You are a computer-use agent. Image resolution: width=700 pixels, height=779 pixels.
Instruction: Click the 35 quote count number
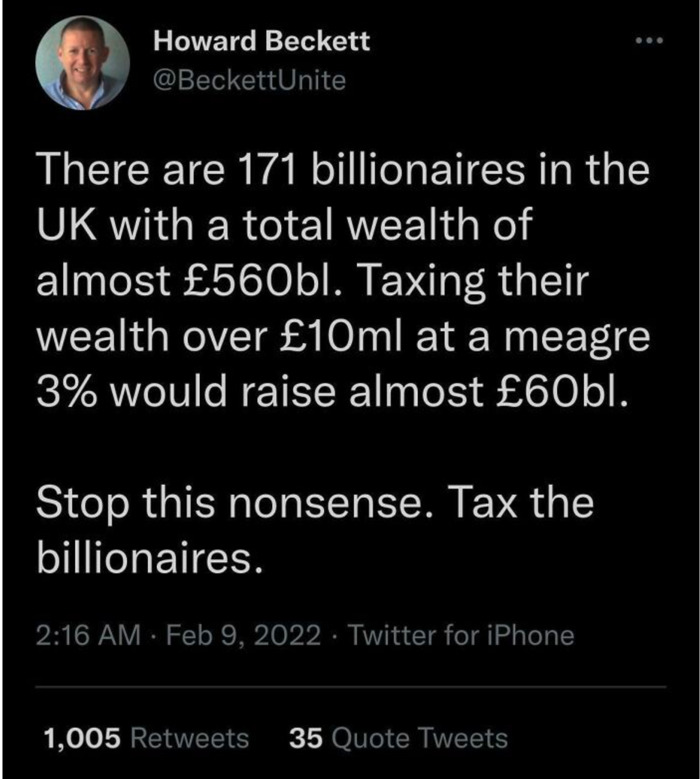305,738
